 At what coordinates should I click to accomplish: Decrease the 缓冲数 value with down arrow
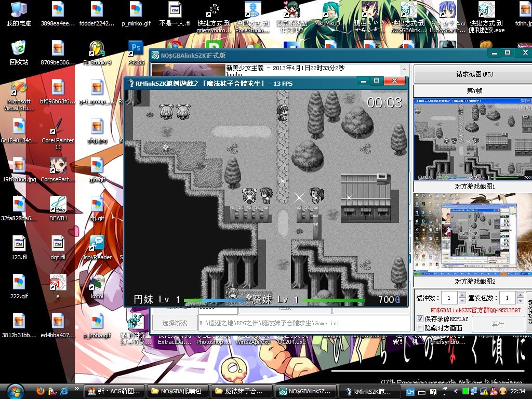[462, 301]
